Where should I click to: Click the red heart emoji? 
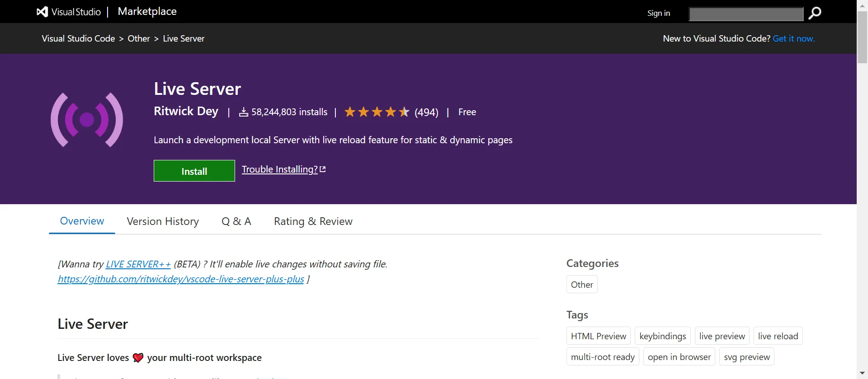pos(138,358)
